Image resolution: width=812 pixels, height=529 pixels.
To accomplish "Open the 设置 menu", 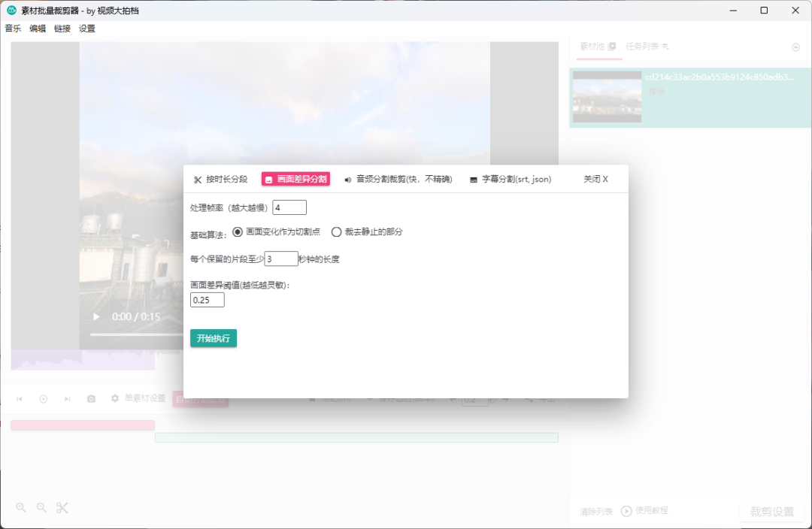I will point(87,29).
